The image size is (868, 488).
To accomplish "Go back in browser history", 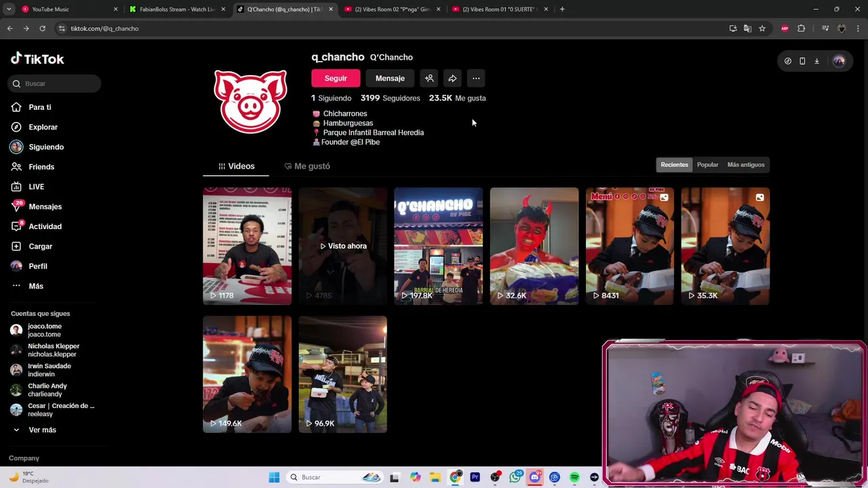I will [x=9, y=28].
